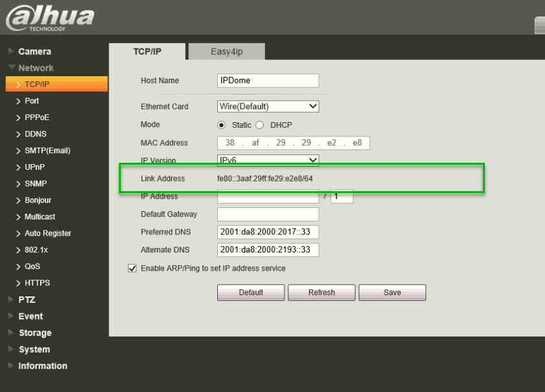The height and width of the screenshot is (392, 545).
Task: Select the DHCP mode radio button
Action: pos(260,125)
